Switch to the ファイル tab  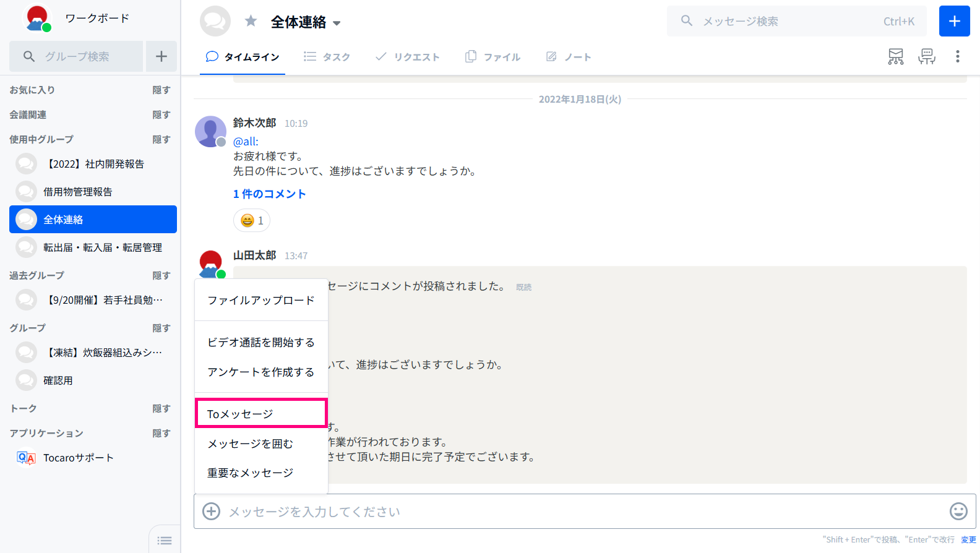[492, 57]
